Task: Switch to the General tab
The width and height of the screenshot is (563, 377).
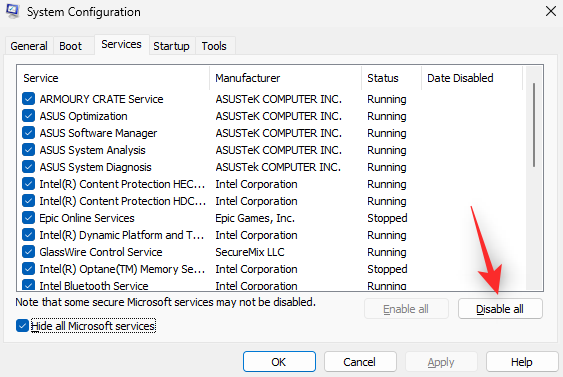Action: (x=29, y=46)
